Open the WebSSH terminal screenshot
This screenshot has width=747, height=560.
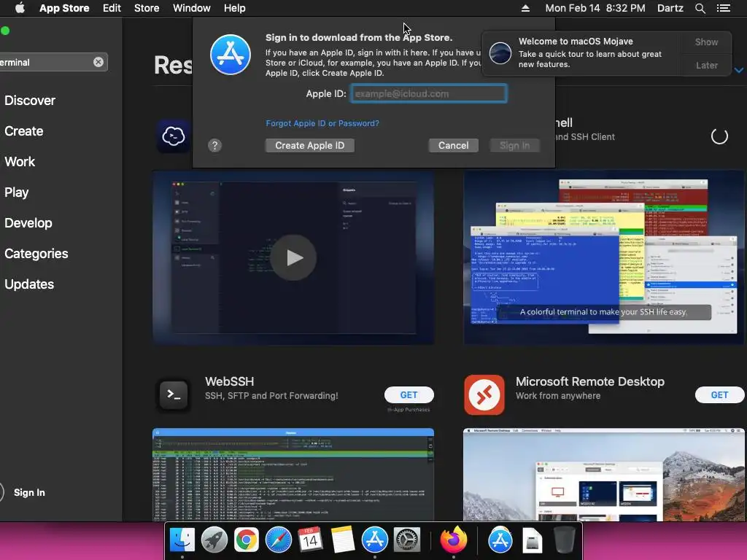tap(293, 474)
